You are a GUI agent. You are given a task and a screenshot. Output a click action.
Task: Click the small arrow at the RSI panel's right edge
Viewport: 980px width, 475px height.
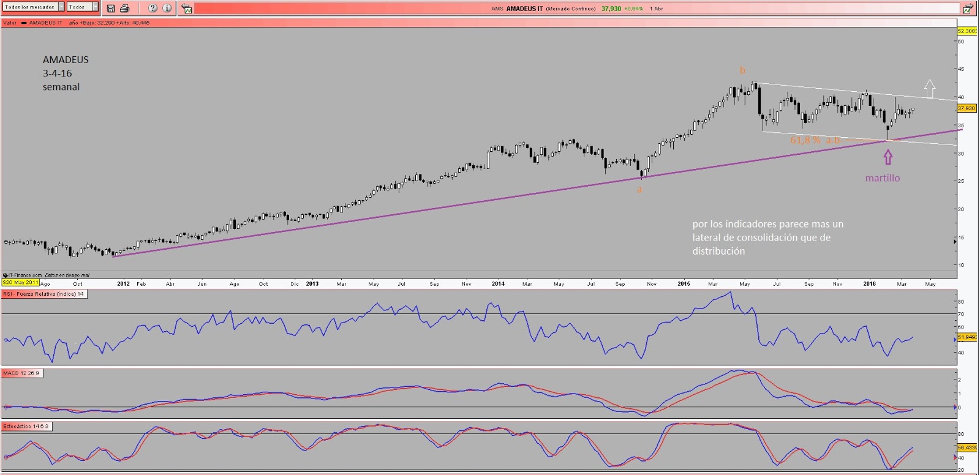click(954, 339)
